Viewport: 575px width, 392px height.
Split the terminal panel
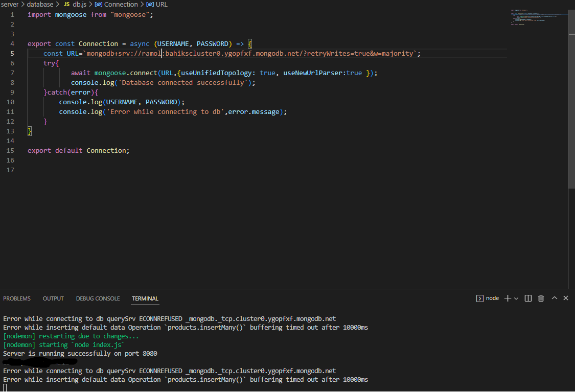click(528, 298)
